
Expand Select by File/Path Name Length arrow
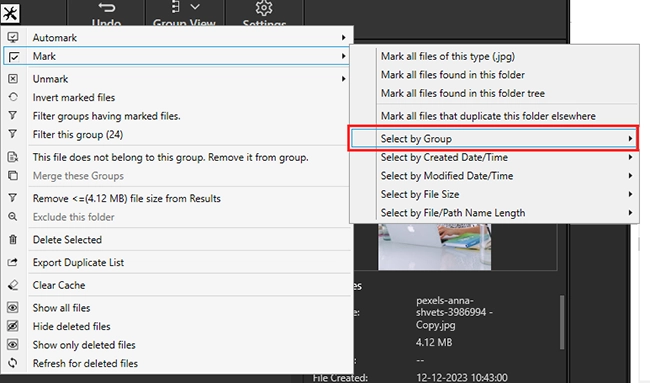point(630,213)
